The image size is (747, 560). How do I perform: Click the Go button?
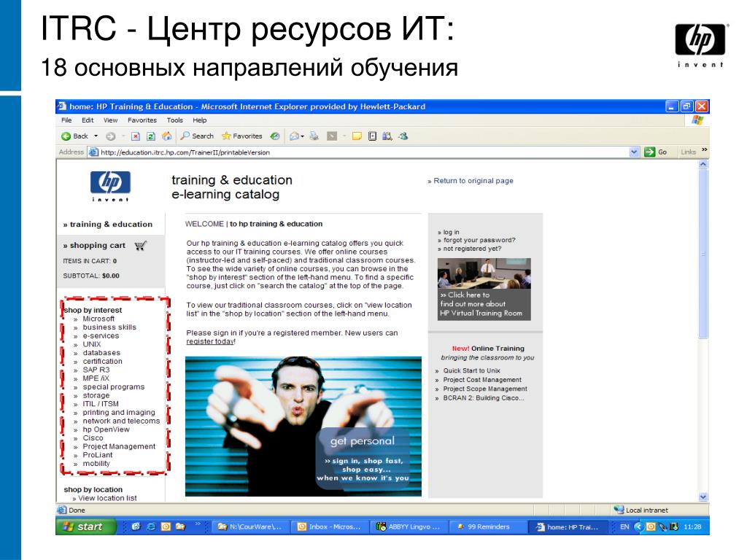pos(656,152)
